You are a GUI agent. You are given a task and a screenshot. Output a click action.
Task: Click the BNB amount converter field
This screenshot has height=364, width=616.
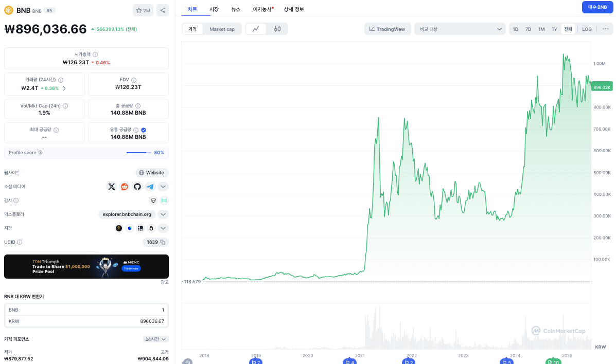pyautogui.click(x=86, y=310)
